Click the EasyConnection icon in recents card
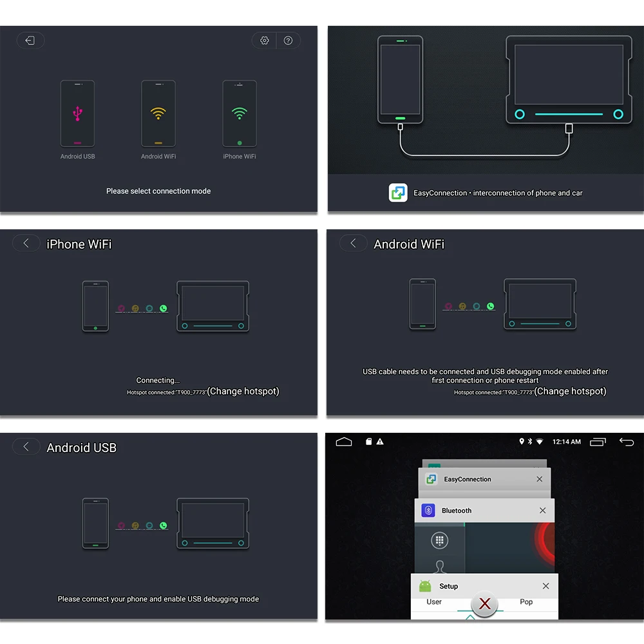644x644 pixels. coord(431,479)
